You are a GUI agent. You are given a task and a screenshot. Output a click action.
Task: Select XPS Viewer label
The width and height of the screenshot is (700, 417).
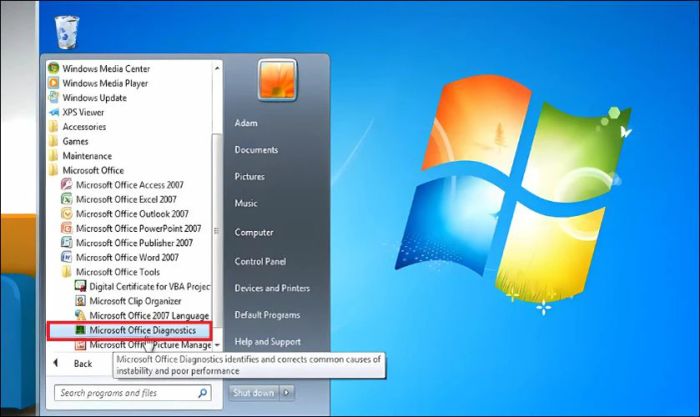[83, 112]
